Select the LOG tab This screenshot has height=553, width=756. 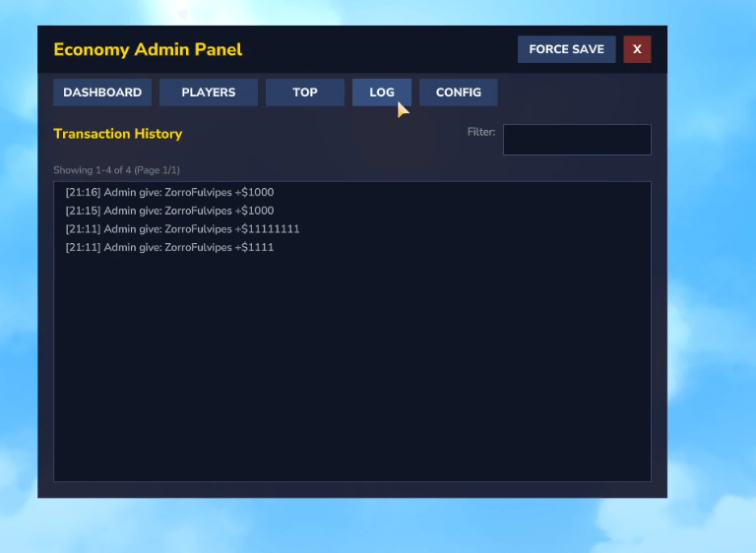coord(382,92)
